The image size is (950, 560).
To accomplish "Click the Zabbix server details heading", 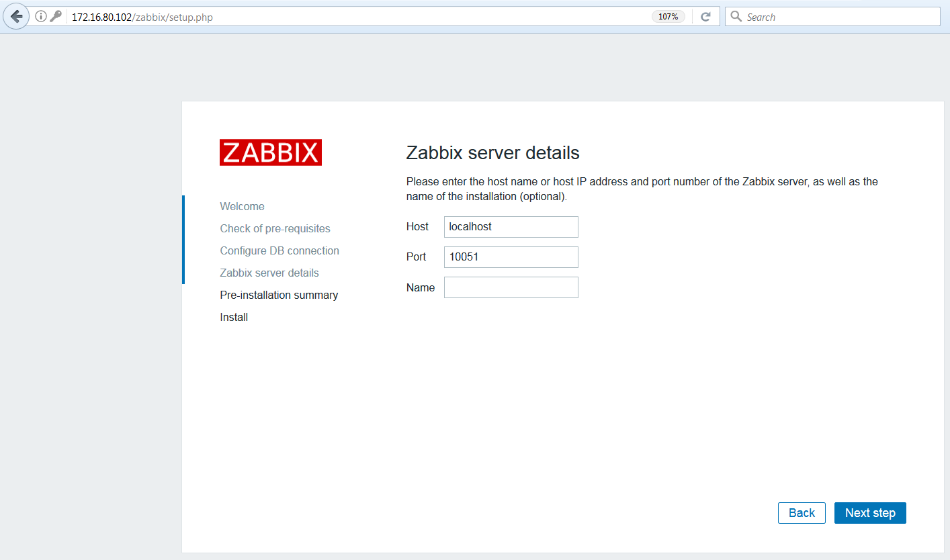I will (x=492, y=152).
